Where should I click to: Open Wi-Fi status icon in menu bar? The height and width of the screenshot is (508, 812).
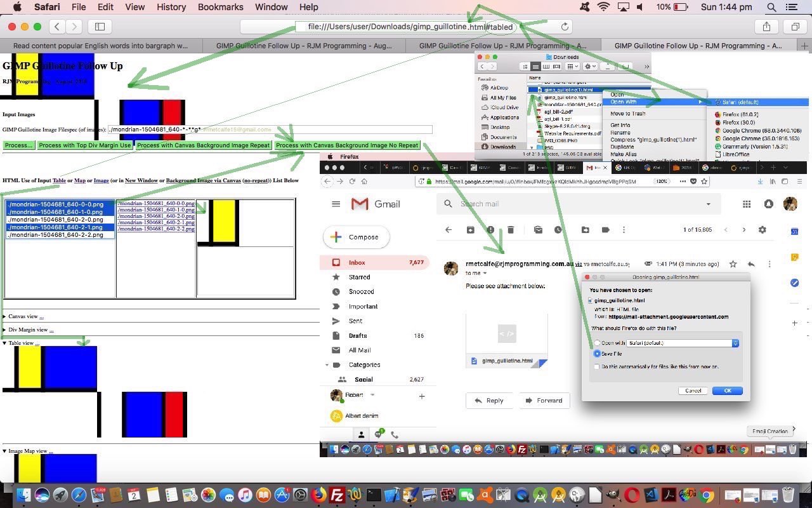pos(603,7)
